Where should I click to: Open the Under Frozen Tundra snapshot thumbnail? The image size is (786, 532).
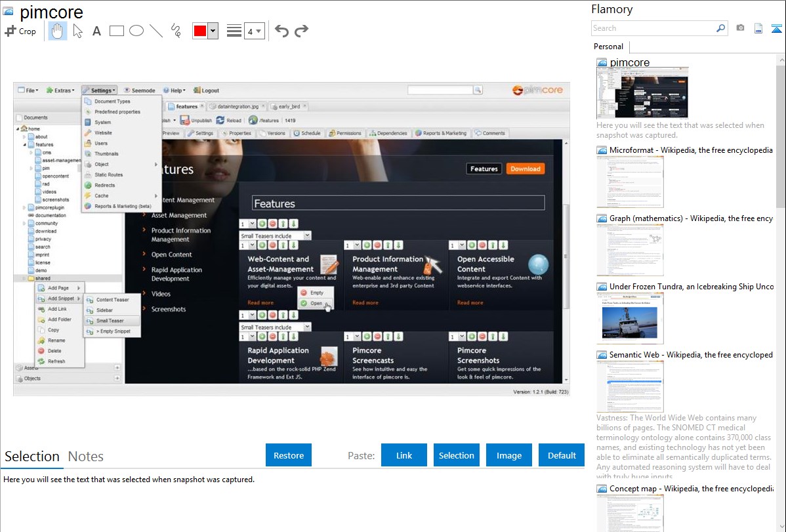pos(630,319)
